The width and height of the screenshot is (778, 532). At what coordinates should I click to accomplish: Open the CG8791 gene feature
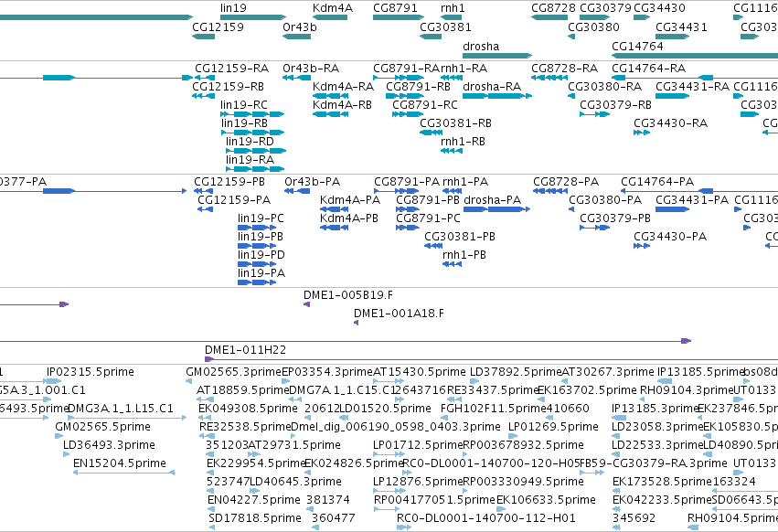[x=399, y=17]
